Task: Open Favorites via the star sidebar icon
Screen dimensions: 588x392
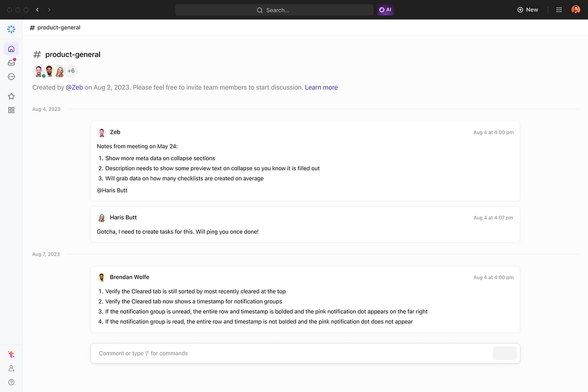Action: pyautogui.click(x=11, y=95)
